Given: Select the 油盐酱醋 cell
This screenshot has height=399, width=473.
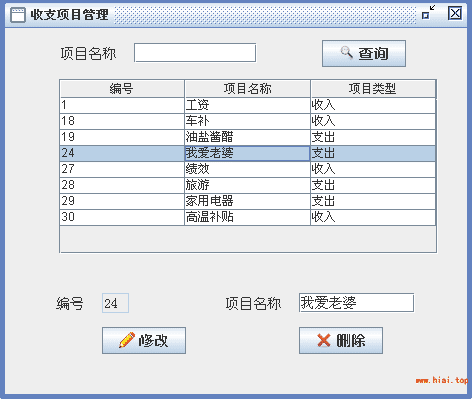Looking at the screenshot, I should [x=247, y=137].
